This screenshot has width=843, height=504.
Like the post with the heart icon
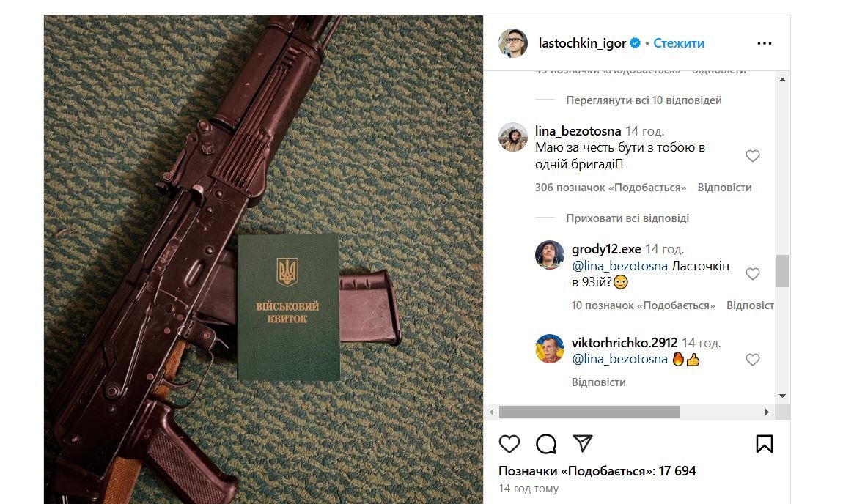[x=509, y=444]
